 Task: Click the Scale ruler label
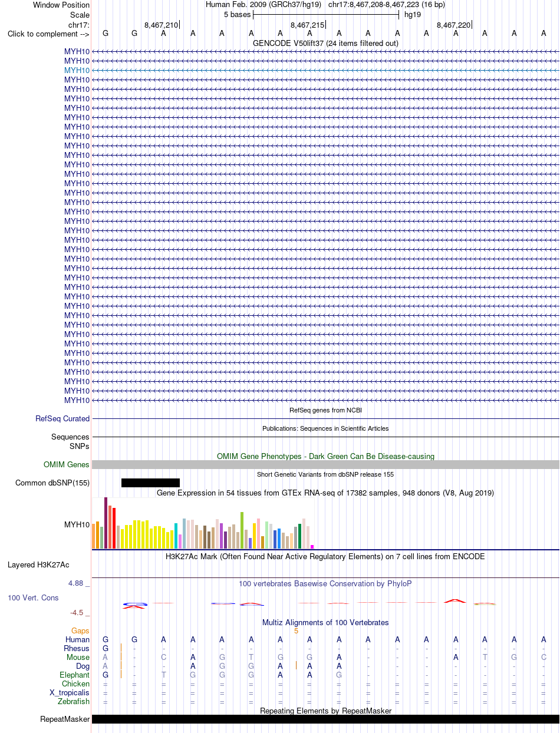(80, 15)
